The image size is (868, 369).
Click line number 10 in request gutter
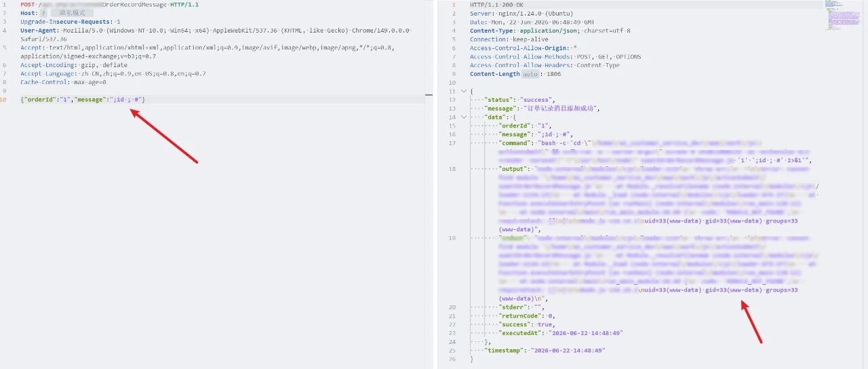3,100
